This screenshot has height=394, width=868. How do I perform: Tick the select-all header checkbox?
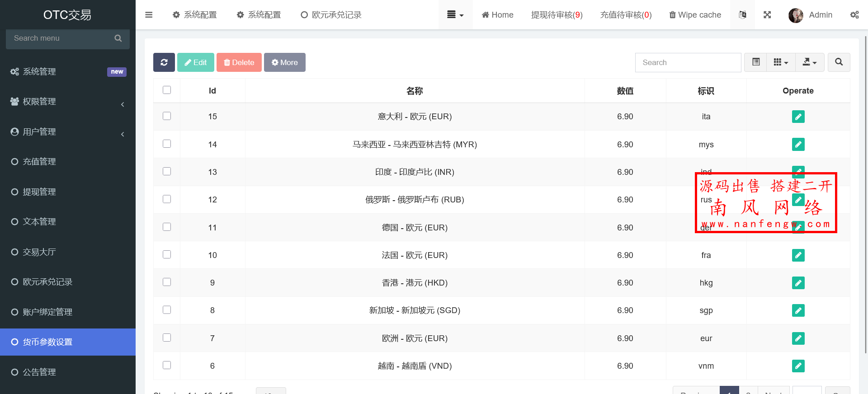point(167,90)
